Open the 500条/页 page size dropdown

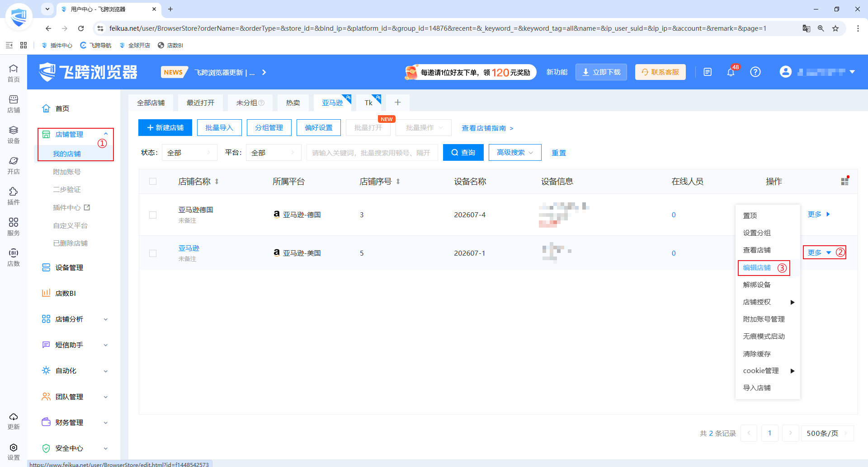point(827,433)
